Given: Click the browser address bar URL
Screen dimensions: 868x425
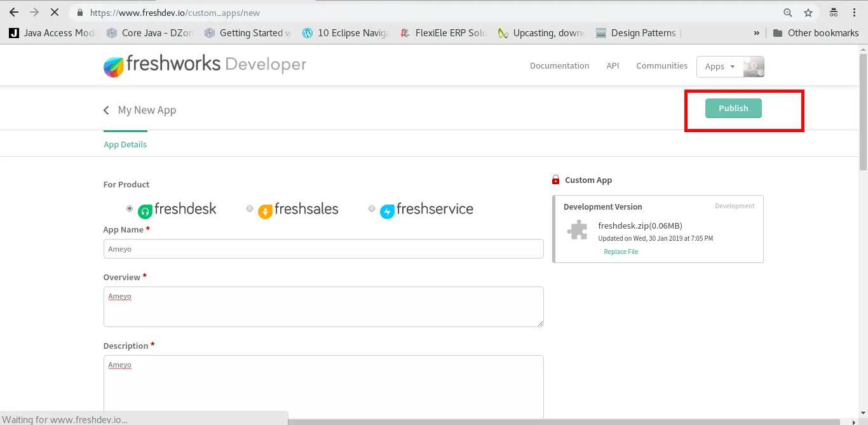Looking at the screenshot, I should 175,13.
